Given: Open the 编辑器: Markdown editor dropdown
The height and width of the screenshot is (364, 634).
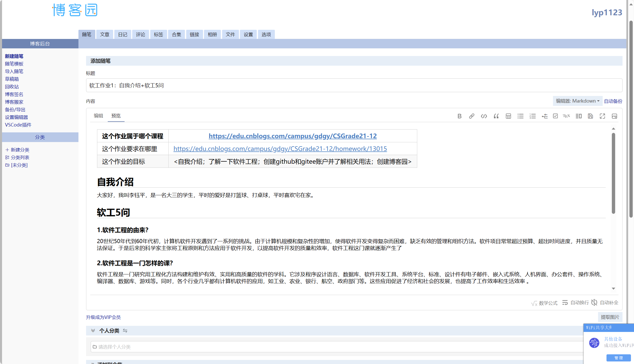Looking at the screenshot, I should coord(577,101).
